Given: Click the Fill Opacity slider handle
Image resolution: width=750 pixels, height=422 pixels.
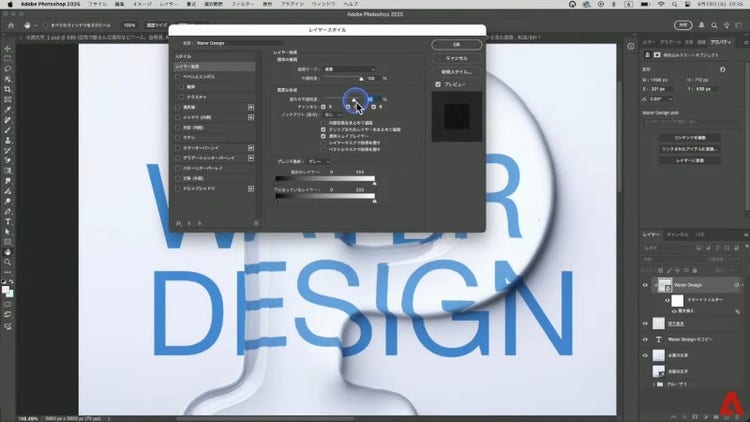Looking at the screenshot, I should [355, 97].
